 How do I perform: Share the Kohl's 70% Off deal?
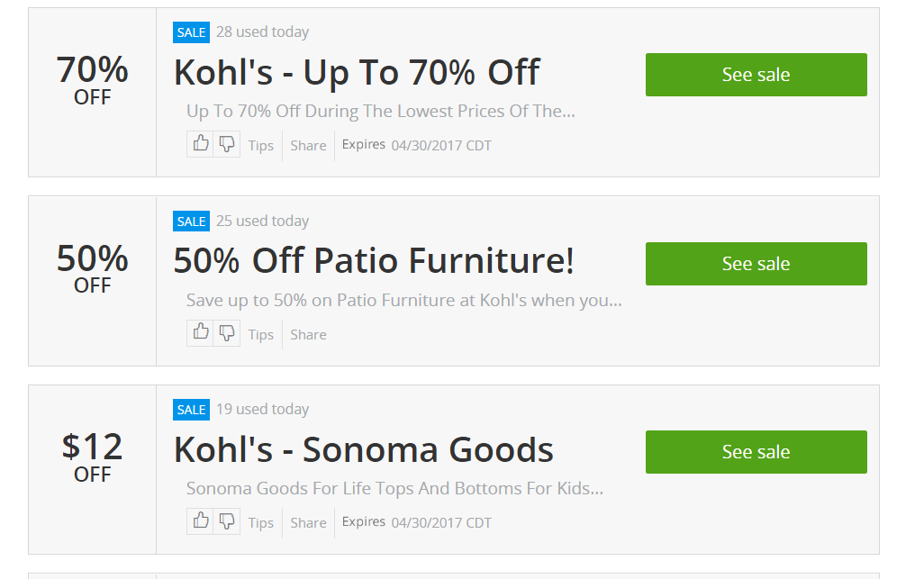click(x=308, y=146)
